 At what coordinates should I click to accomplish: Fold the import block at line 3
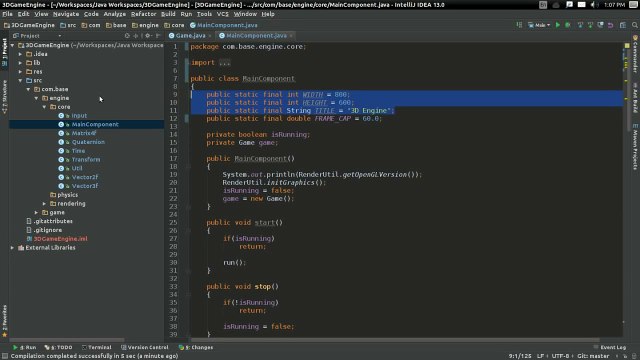coord(187,62)
